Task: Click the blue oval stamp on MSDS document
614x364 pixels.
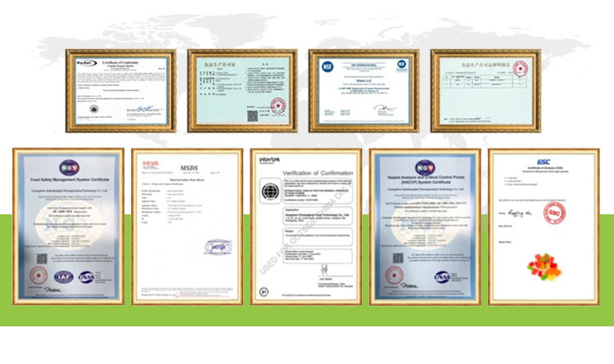Action: coord(218,247)
